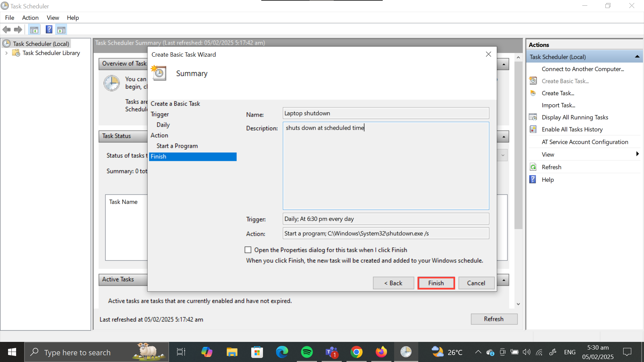Collapse the Task Scheduler (Local) actions section
Screen dimensions: 644x362
637,57
